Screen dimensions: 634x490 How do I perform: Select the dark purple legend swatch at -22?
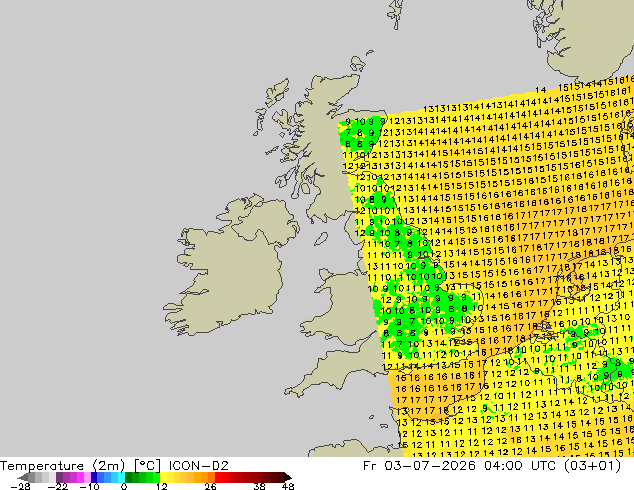[59, 477]
